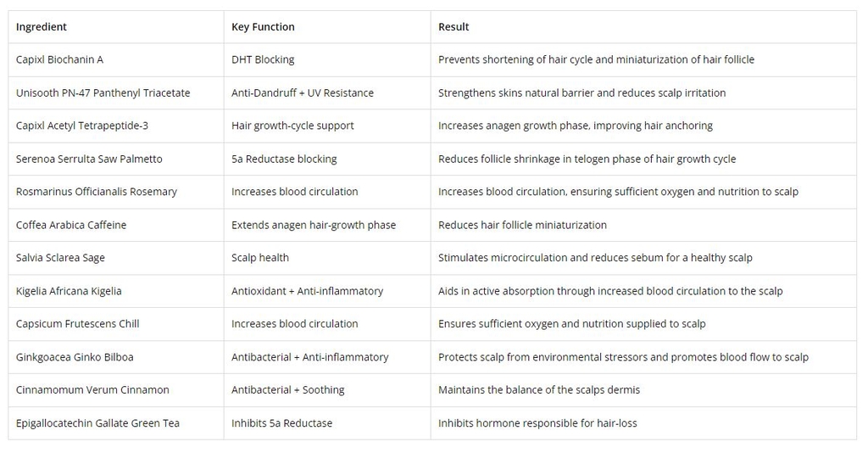Click Anti-Dandruff + UV Resistance cell
Image resolution: width=868 pixels, height=453 pixels.
(x=302, y=92)
